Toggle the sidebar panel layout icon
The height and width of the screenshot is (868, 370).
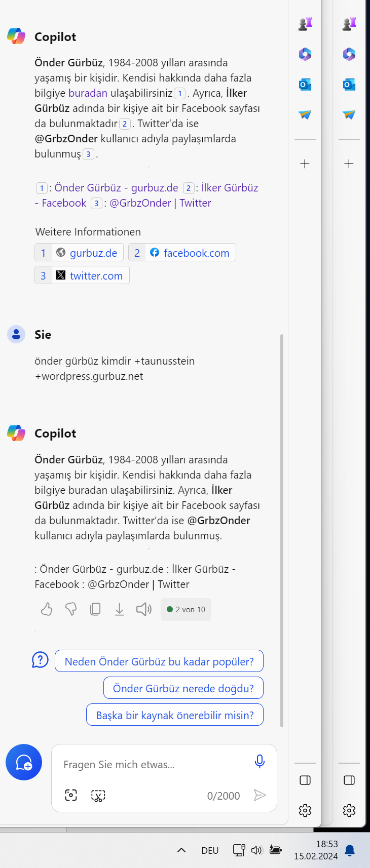tap(305, 780)
